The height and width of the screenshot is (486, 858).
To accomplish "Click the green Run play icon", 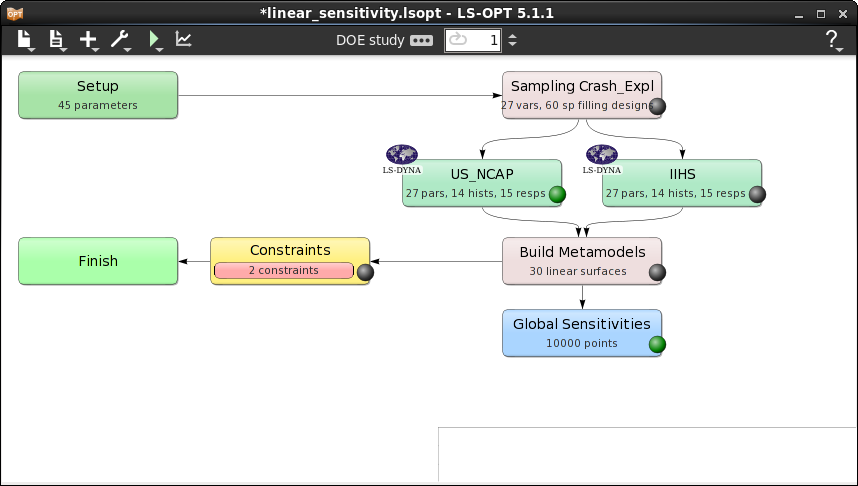I will pyautogui.click(x=154, y=39).
